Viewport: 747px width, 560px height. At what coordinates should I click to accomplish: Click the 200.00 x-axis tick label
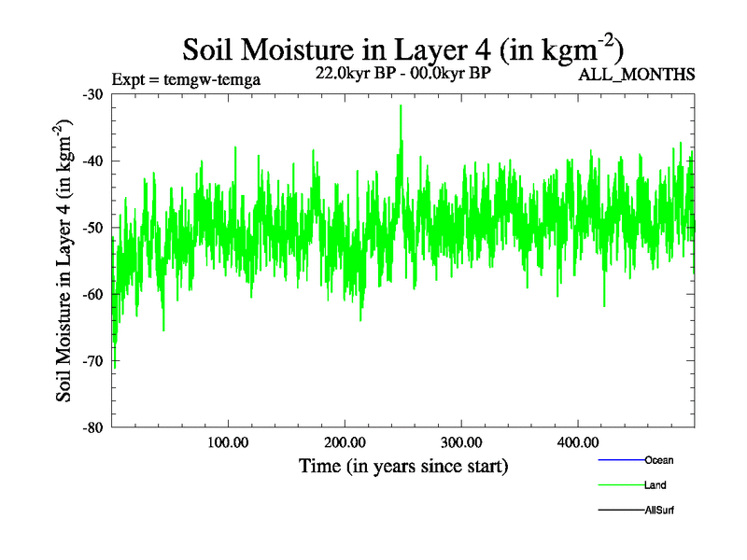tap(345, 441)
